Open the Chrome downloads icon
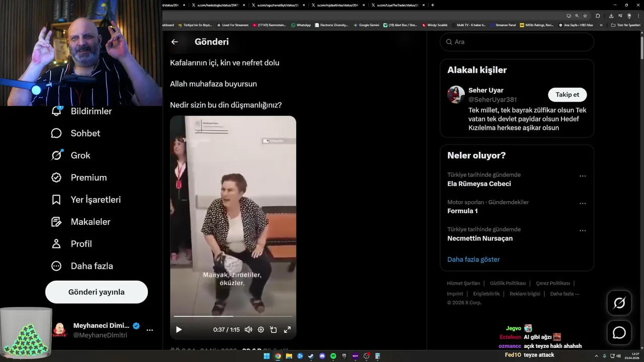This screenshot has width=644, height=362. (611, 16)
